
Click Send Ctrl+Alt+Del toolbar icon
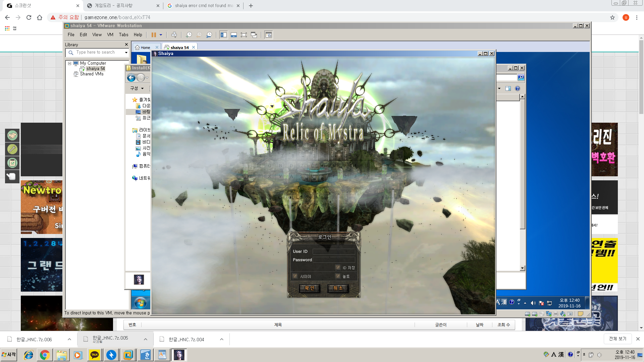point(174,35)
